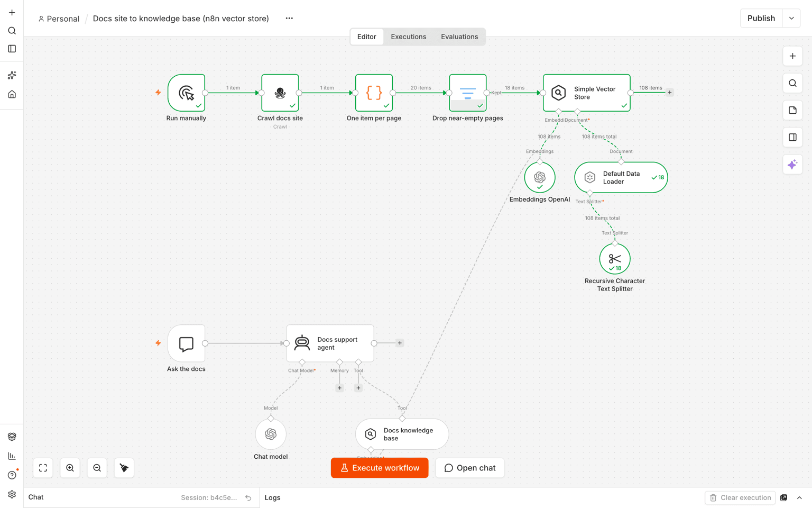Select the Default Data Loader node
This screenshot has width=812, height=508.
[621, 177]
